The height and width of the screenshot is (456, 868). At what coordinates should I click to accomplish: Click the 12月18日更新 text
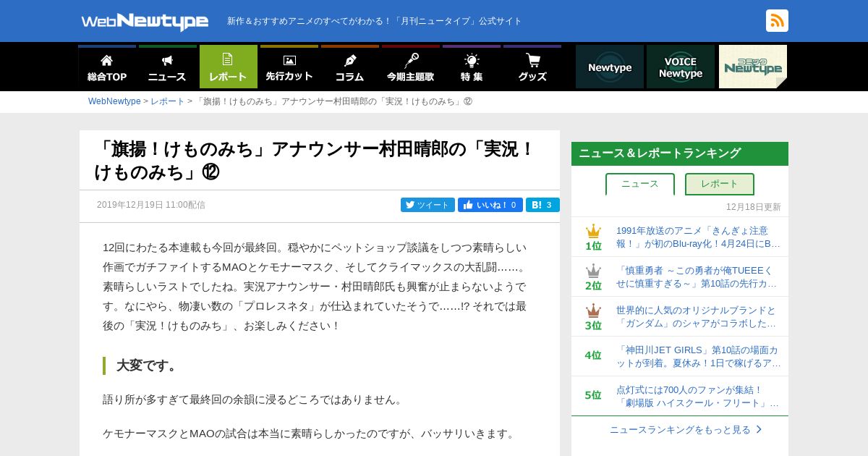click(754, 207)
